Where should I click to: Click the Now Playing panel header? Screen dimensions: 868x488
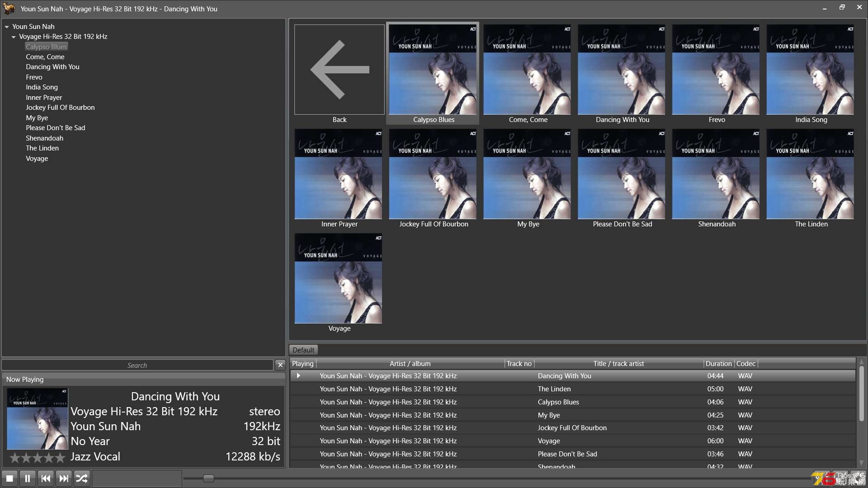pos(143,379)
